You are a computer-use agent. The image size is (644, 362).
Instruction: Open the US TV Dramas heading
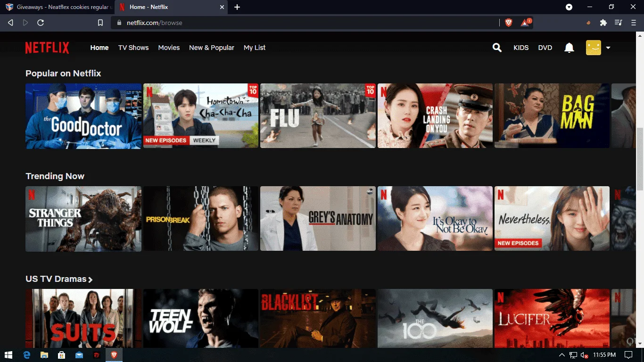pyautogui.click(x=56, y=279)
